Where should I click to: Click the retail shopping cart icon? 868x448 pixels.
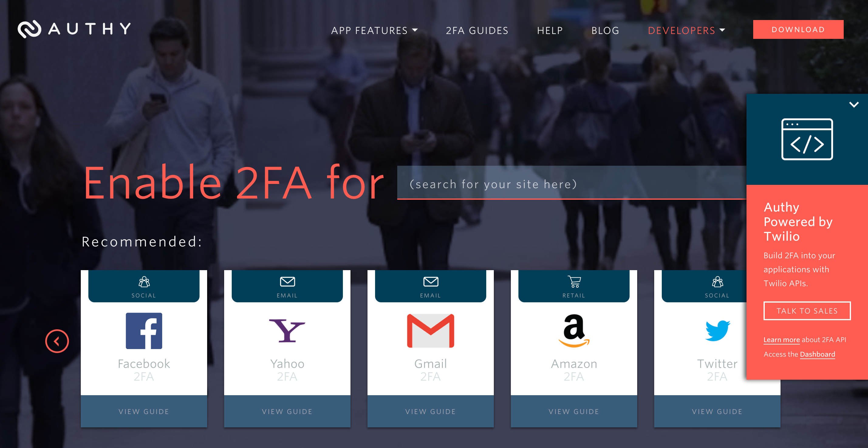(574, 282)
